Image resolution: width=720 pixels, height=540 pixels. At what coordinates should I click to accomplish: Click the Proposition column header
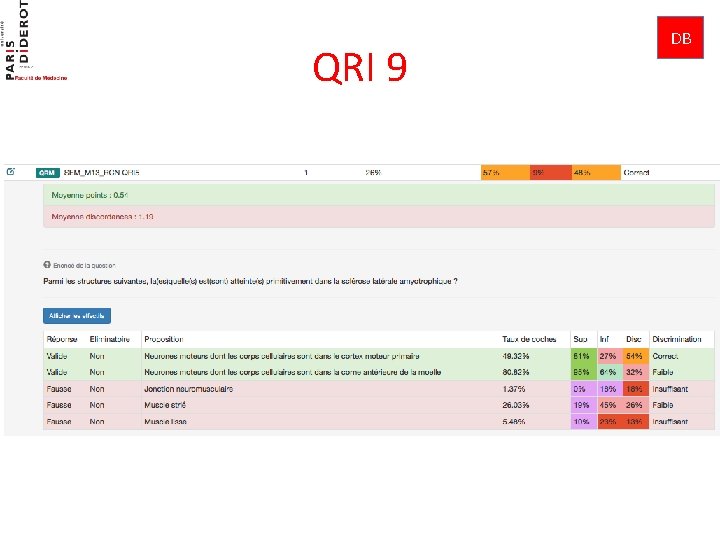[x=163, y=339]
